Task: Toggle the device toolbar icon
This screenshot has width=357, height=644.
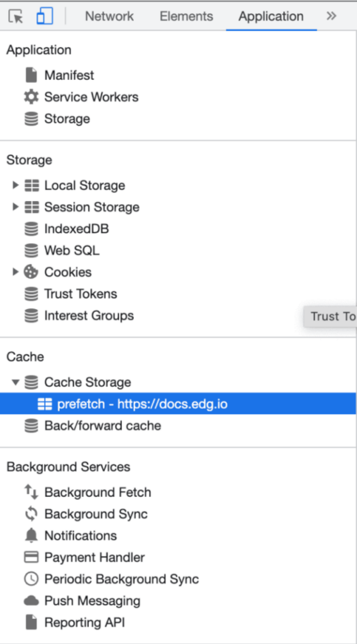Action: [44, 17]
